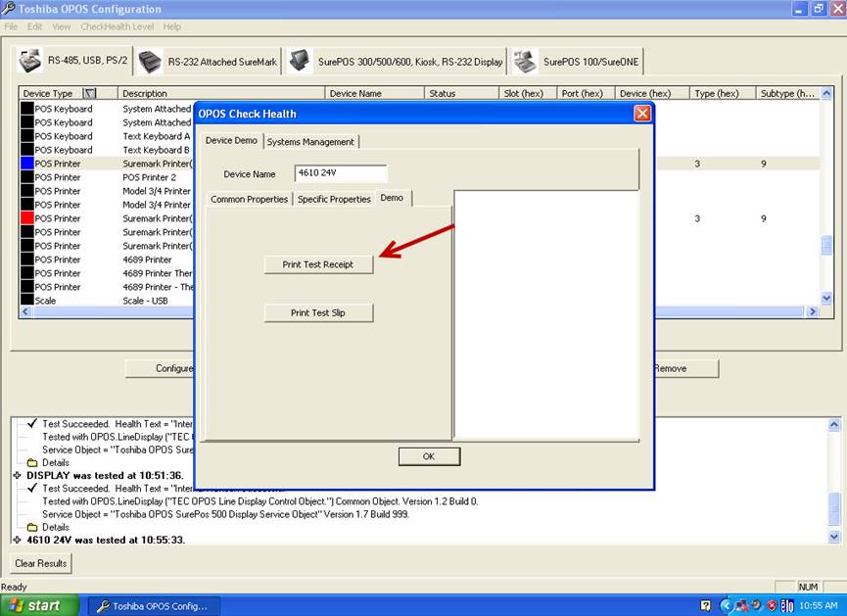The width and height of the screenshot is (847, 616).
Task: Click into the Device Name field
Action: pos(340,173)
